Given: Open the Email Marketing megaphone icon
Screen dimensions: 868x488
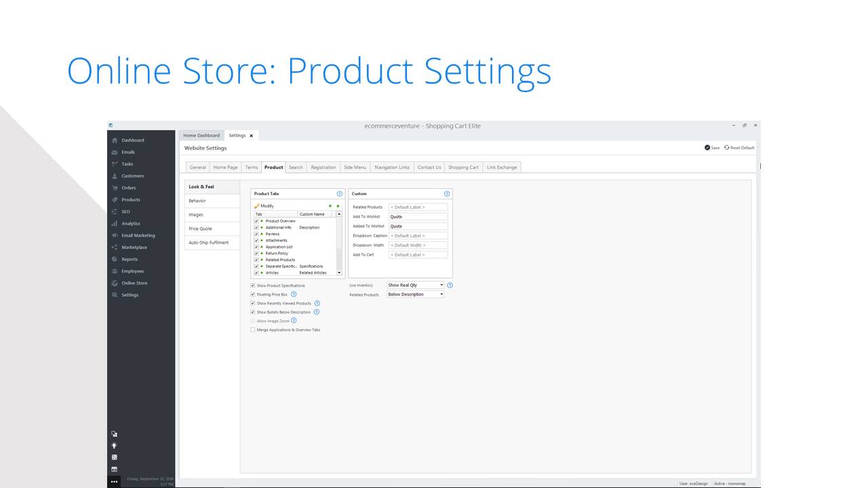Looking at the screenshot, I should (x=115, y=235).
